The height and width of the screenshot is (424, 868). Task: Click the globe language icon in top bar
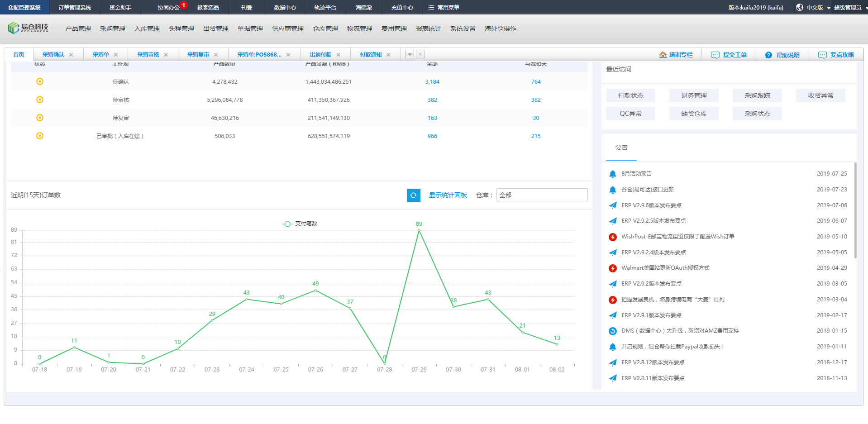[799, 7]
